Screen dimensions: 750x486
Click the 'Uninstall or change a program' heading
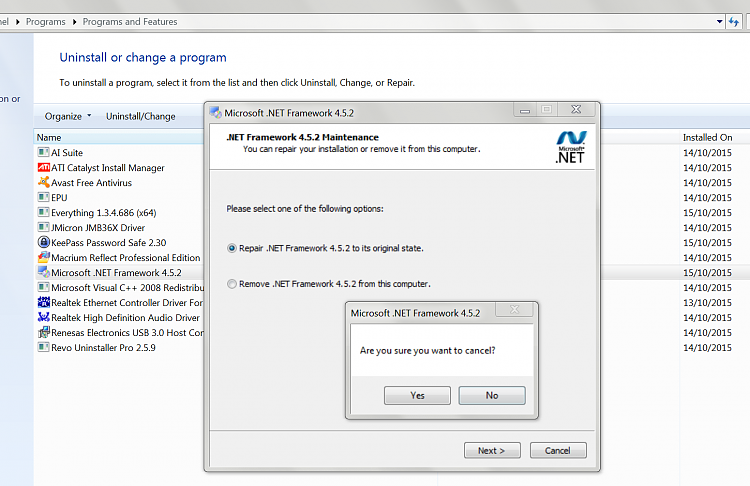point(143,57)
